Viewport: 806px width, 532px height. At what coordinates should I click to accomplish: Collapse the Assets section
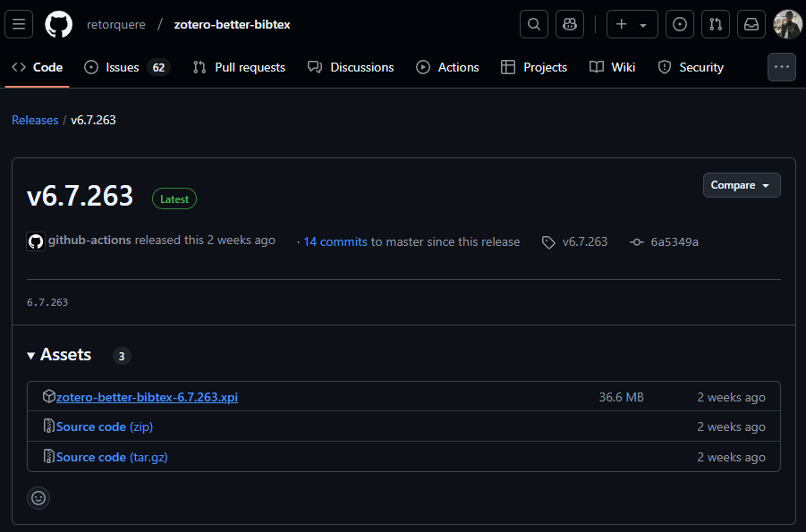point(59,355)
